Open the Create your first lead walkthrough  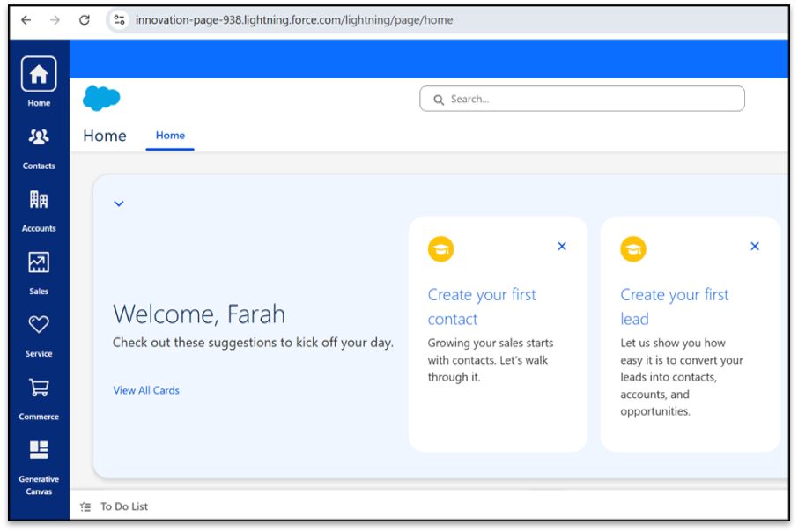pos(675,307)
